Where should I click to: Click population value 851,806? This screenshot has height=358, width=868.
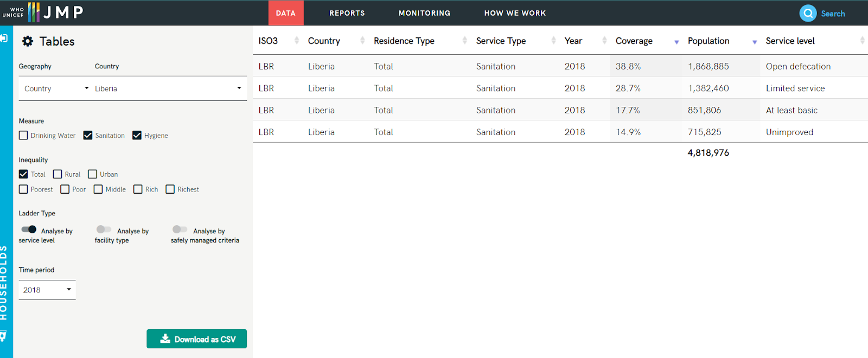coord(704,110)
